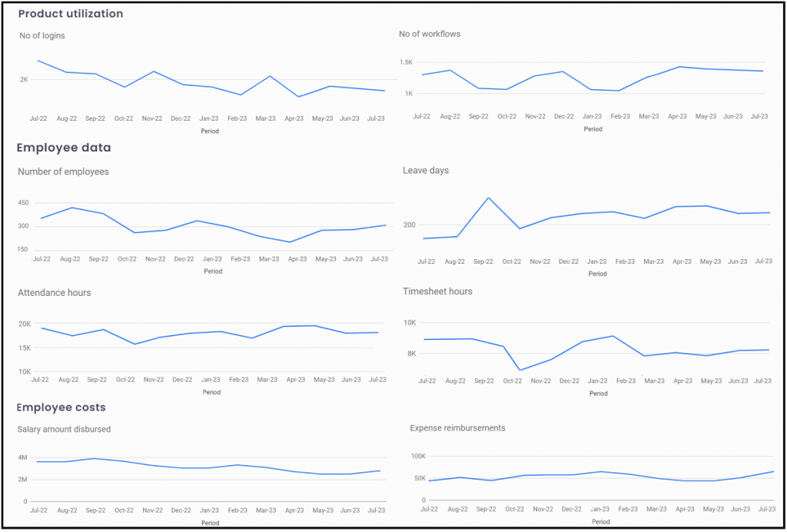The height and width of the screenshot is (532, 787).
Task: Select the Expense reimbursements chart title
Action: (458, 428)
